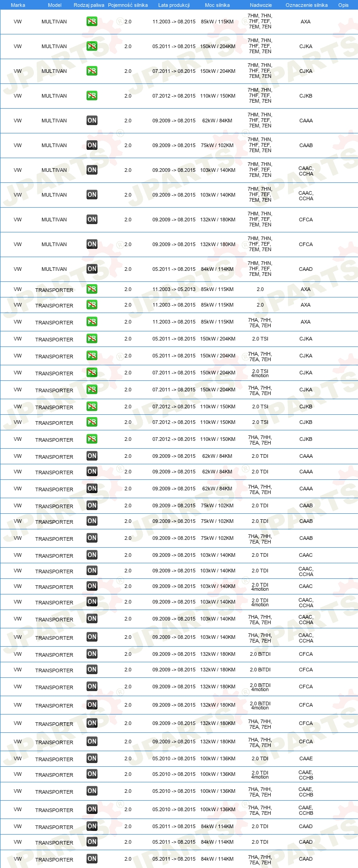Select the Lata produkcji column header

(x=174, y=5)
